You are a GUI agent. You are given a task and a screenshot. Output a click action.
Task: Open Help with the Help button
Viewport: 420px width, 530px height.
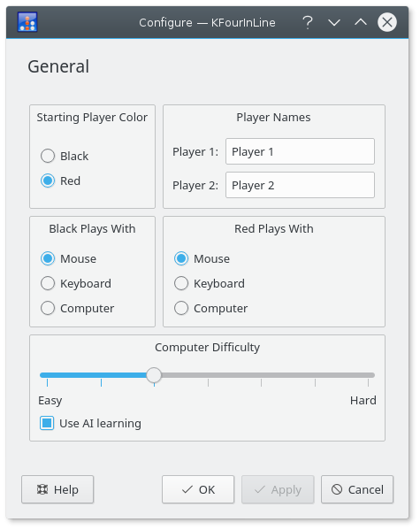coord(57,490)
